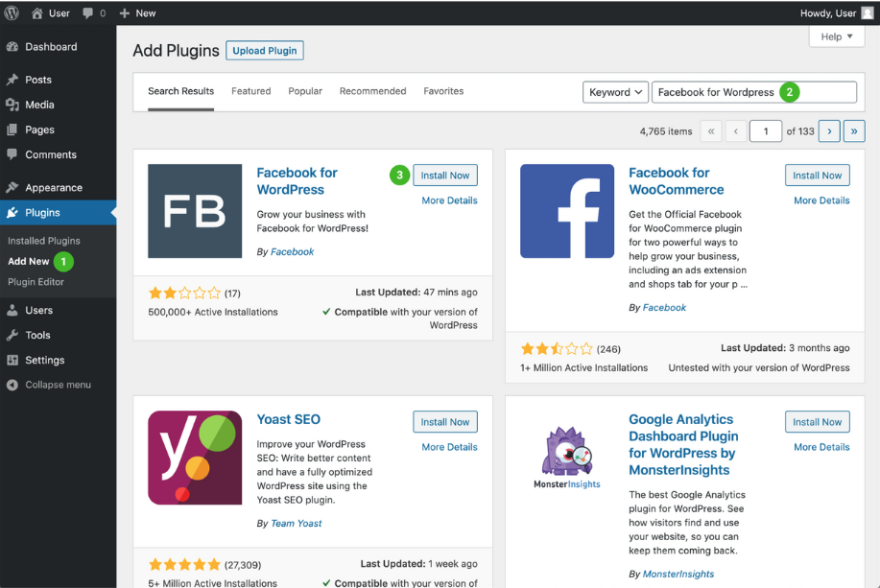Screen dimensions: 880x588
Task: Click the plugin search input field
Action: (x=753, y=92)
